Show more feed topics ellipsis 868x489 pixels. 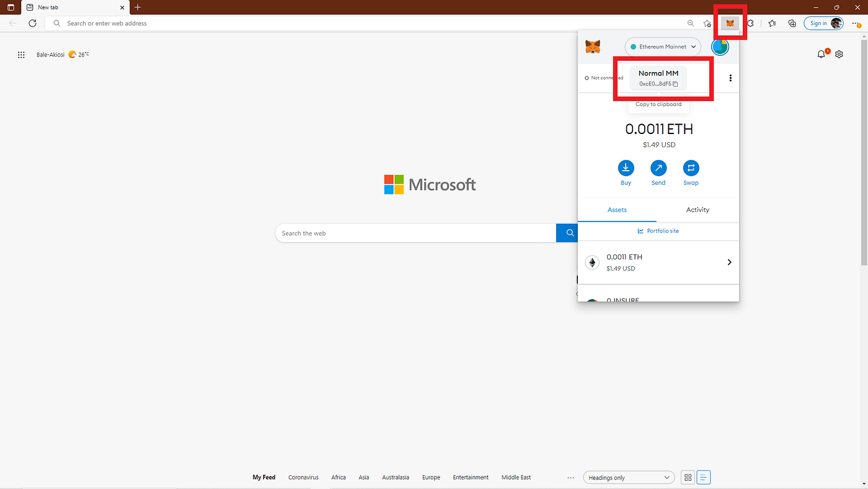[570, 478]
